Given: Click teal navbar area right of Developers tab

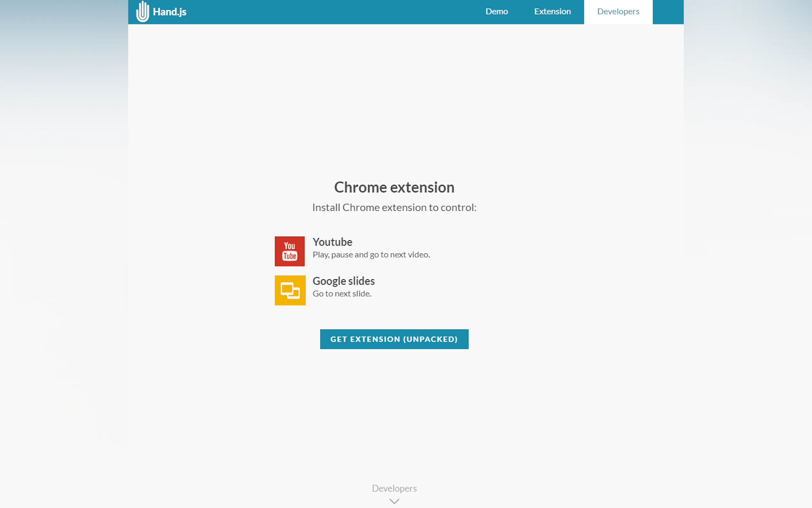Looking at the screenshot, I should [668, 12].
